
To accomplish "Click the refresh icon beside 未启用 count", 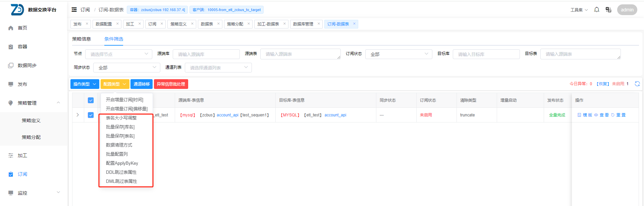I will click(637, 84).
